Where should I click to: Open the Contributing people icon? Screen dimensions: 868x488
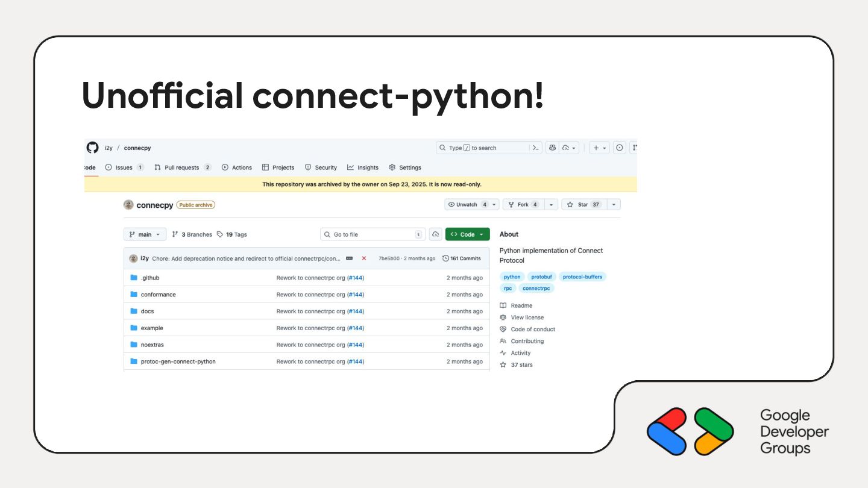503,341
